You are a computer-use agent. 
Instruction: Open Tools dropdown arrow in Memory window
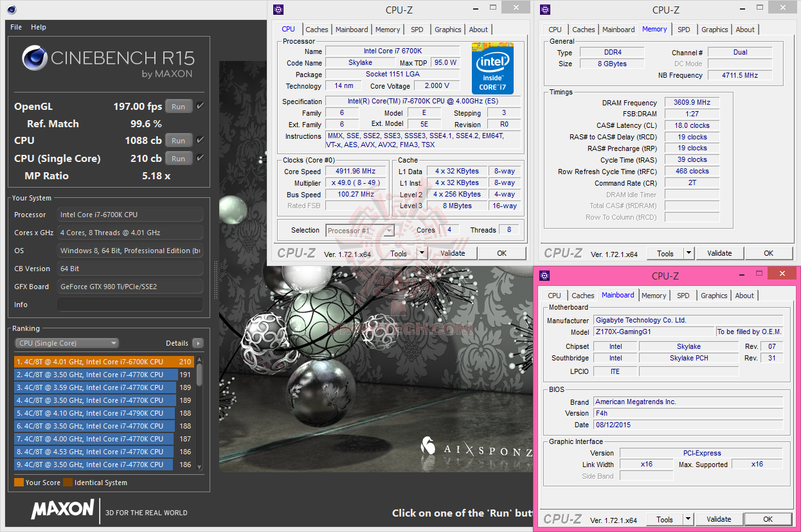688,253
